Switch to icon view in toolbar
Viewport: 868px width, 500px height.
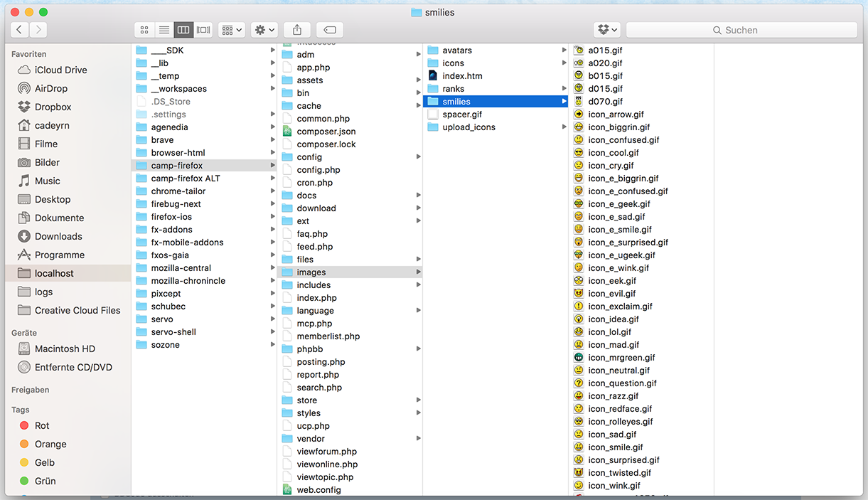click(x=144, y=30)
